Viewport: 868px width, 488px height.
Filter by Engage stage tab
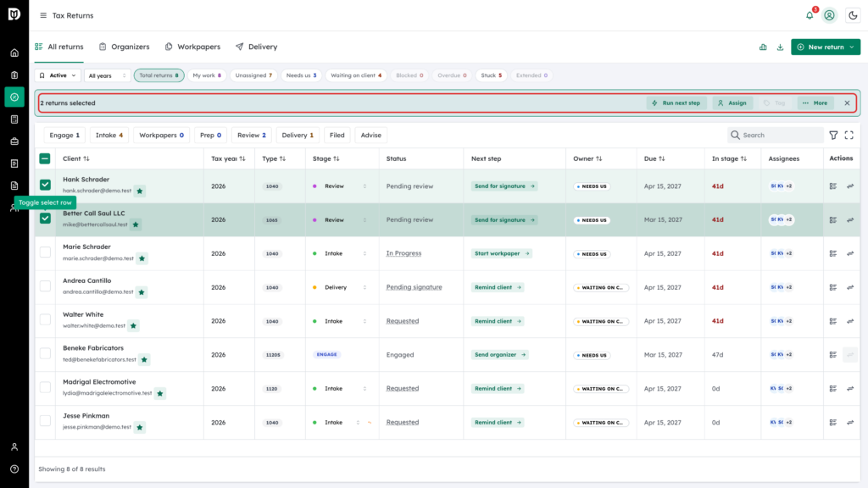coord(64,135)
